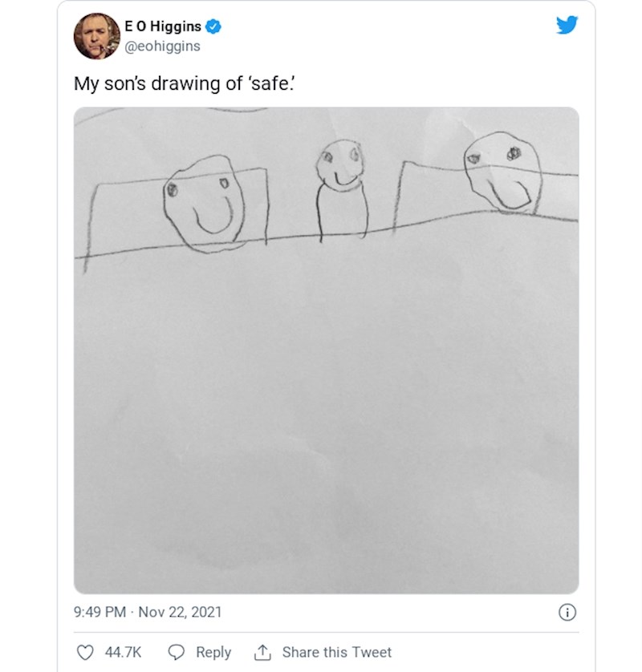The width and height of the screenshot is (642, 672).
Task: Open the drawing image via blank paper area
Action: [x=326, y=417]
